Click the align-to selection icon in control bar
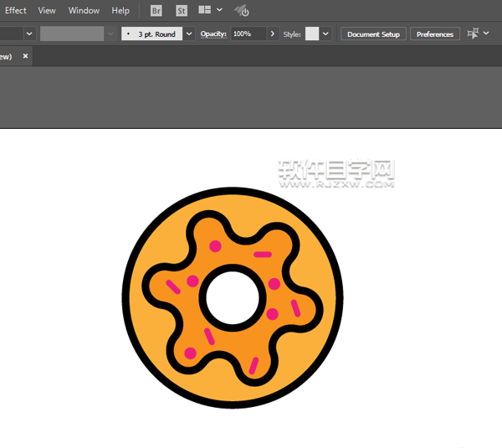This screenshot has height=448, width=502. [x=473, y=33]
